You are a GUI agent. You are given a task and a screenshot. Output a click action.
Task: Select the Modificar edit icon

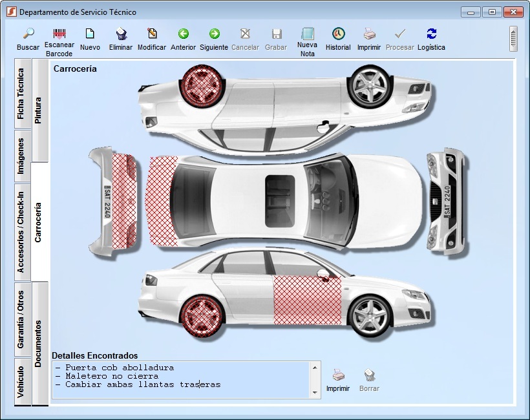[152, 34]
